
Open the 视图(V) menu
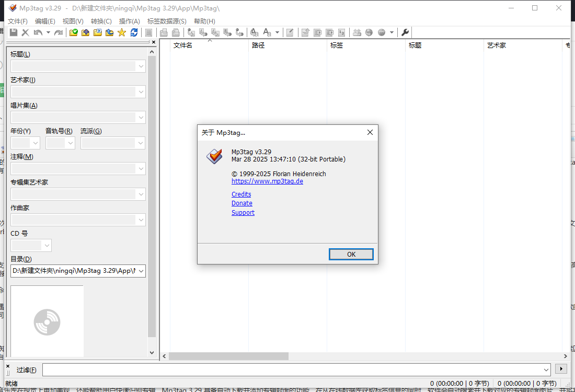click(x=73, y=21)
